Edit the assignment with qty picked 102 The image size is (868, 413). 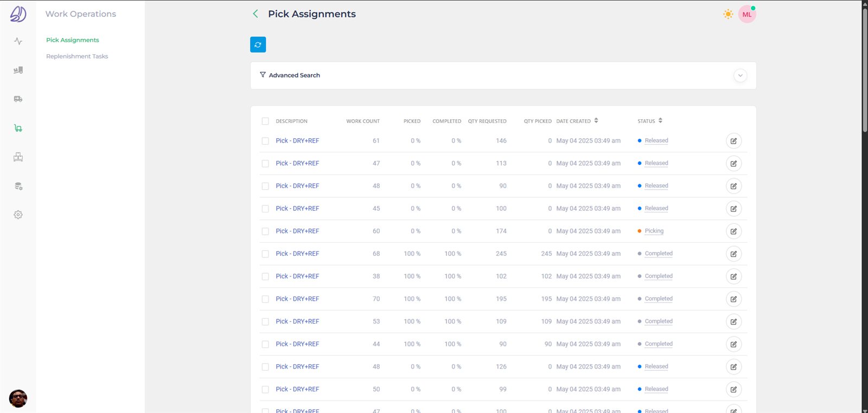click(x=733, y=276)
